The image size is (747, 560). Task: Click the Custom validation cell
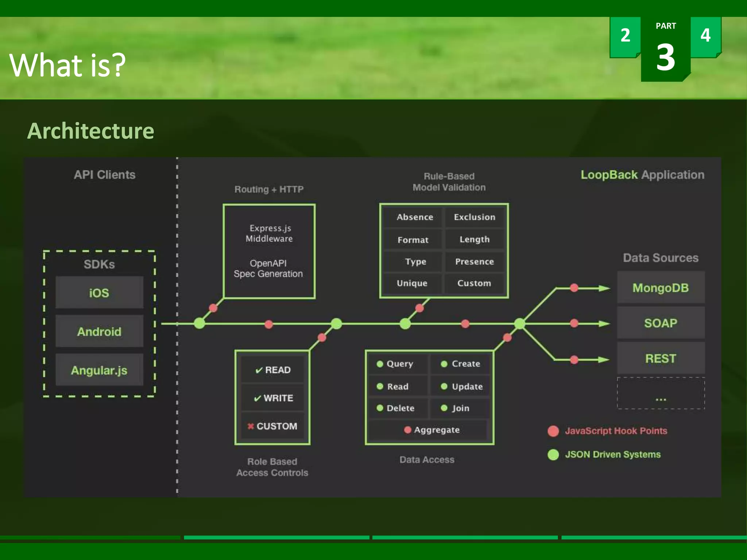point(475,283)
